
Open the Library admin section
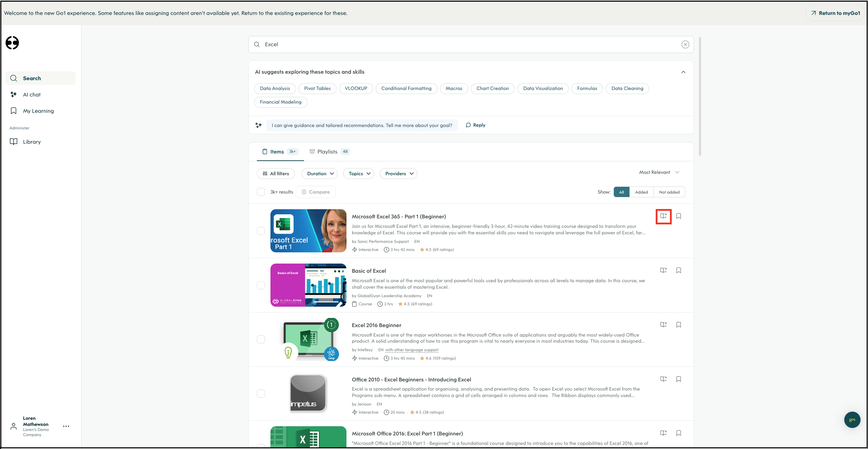tap(40, 142)
